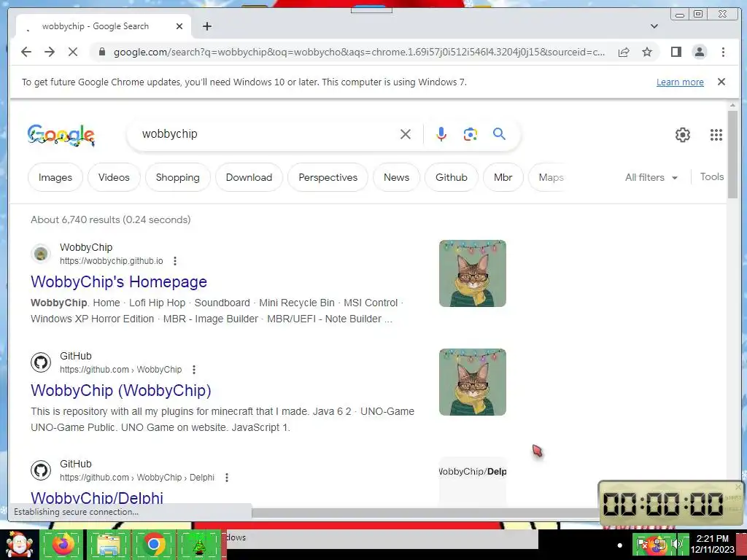Viewport: 747px width, 560px height.
Task: Open Start menu Santa icon
Action: click(19, 544)
